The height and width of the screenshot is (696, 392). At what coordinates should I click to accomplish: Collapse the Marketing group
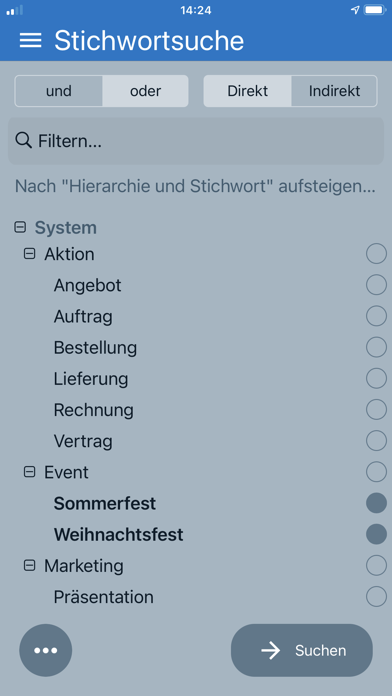[x=29, y=566]
